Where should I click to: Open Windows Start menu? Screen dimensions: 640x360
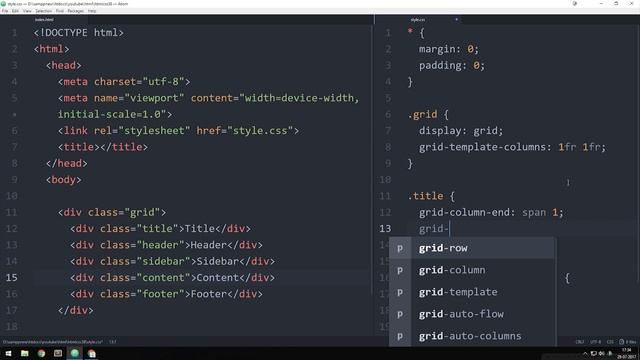(x=8, y=353)
